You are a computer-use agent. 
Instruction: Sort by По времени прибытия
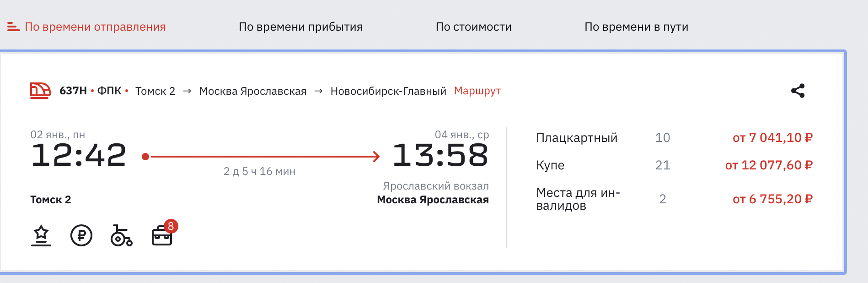click(301, 27)
